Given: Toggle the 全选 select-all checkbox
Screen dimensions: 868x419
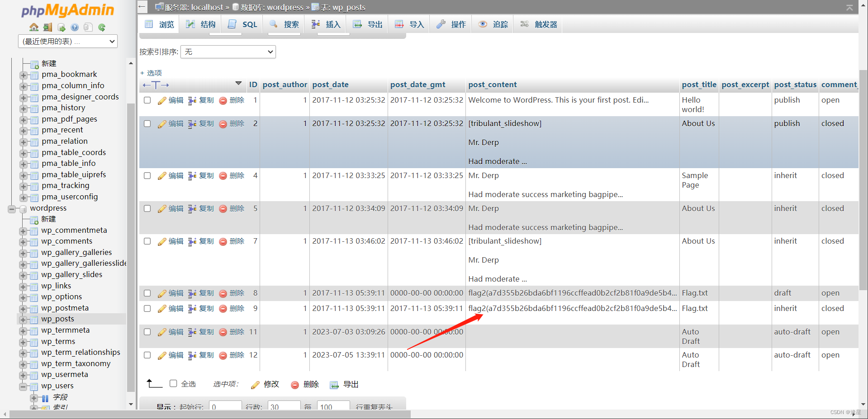Looking at the screenshot, I should click(173, 383).
